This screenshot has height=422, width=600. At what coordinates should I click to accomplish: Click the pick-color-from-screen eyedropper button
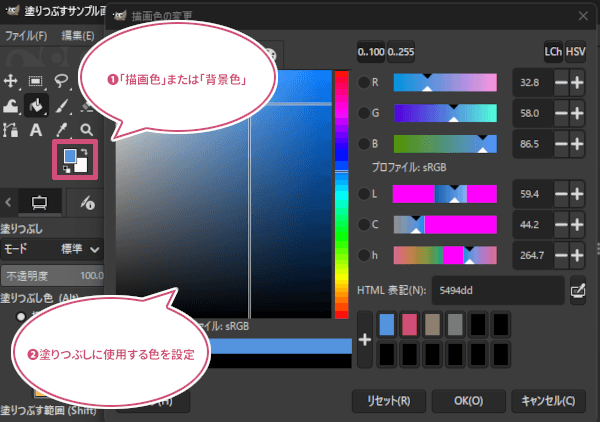coord(578,290)
